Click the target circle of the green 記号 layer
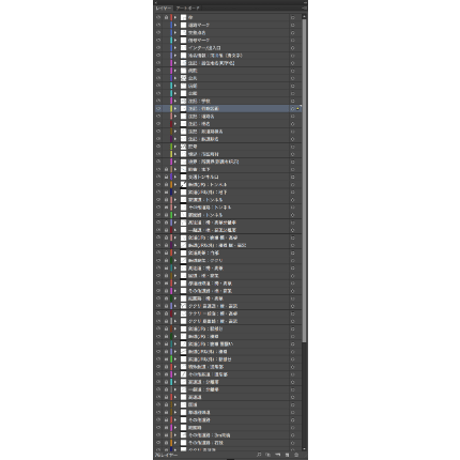Image resolution: width=460 pixels, height=460 pixels. (292, 147)
